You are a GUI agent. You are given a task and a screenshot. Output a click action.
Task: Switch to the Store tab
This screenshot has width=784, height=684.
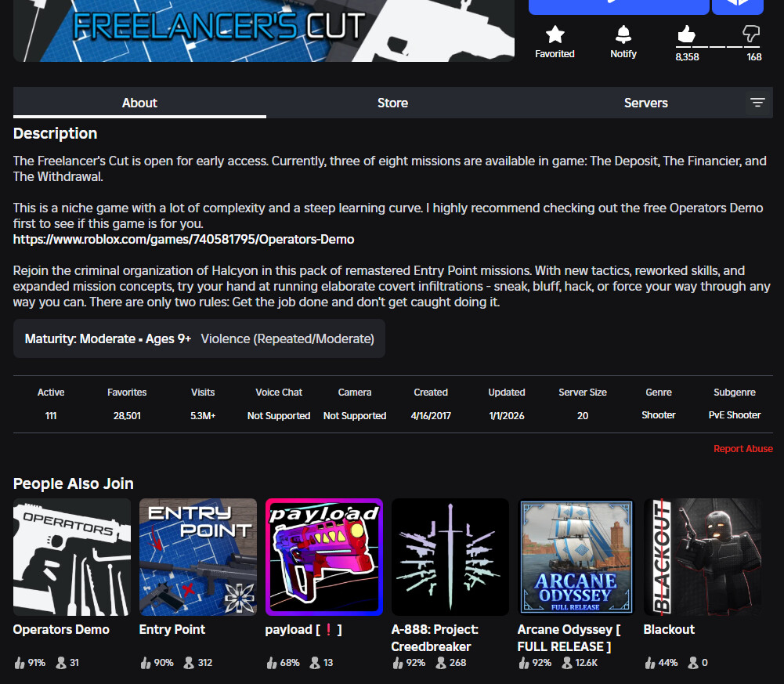pos(392,103)
